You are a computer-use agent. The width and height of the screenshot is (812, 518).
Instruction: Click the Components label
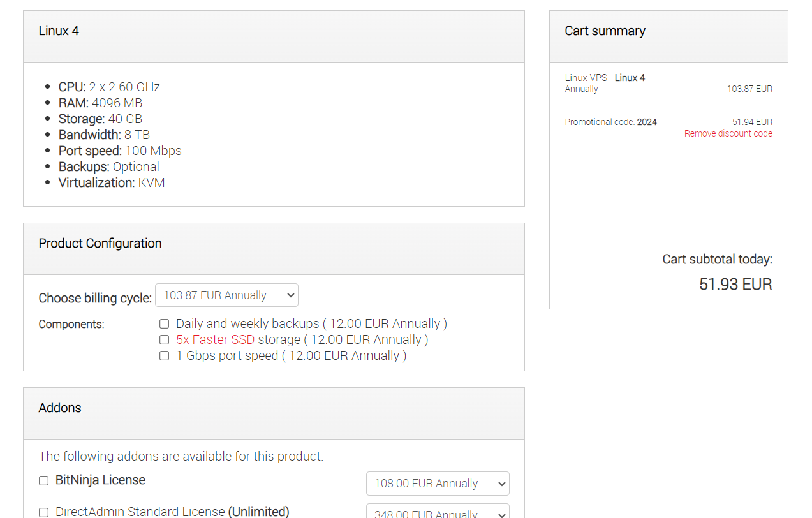[x=71, y=324]
